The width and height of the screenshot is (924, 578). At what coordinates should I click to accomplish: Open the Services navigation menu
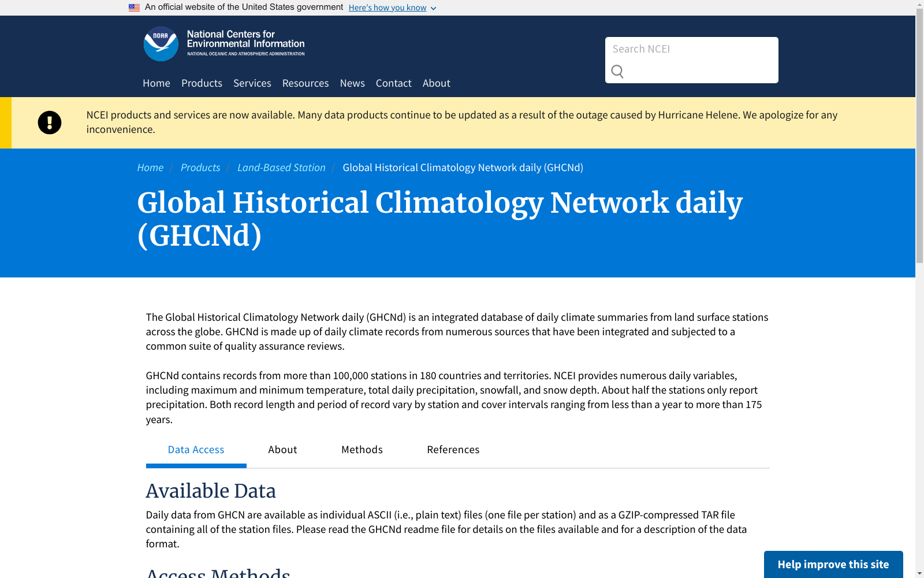[x=252, y=83]
